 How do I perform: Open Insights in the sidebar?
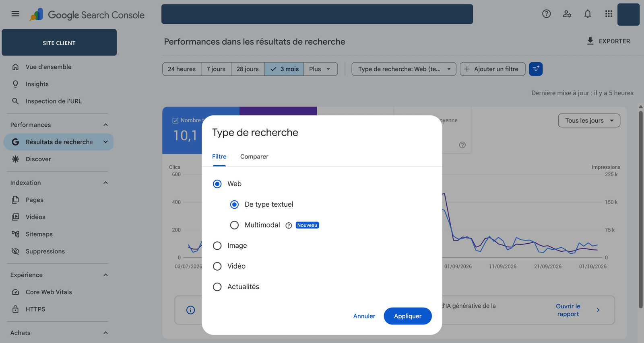pos(37,84)
